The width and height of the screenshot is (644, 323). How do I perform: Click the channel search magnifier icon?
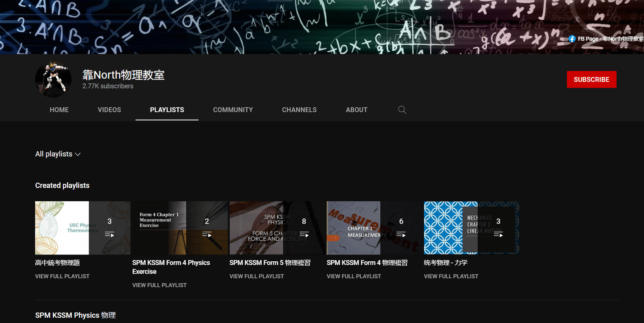tap(402, 110)
